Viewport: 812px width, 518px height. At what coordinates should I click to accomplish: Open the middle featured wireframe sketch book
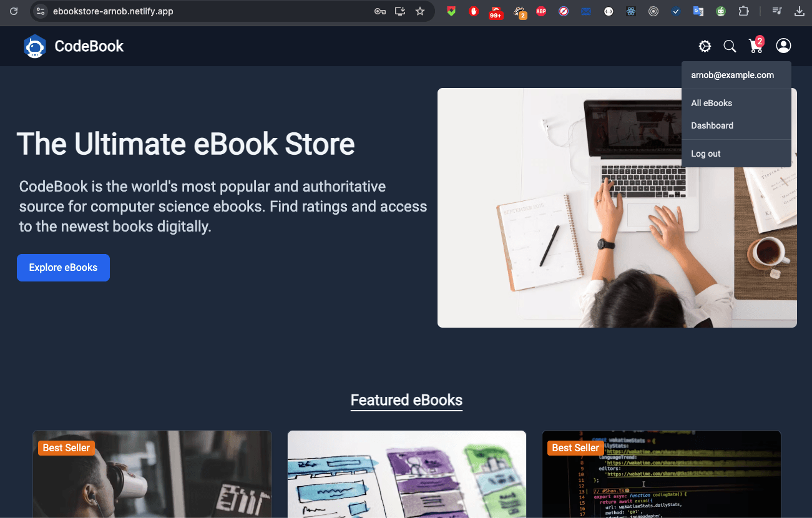pyautogui.click(x=407, y=474)
